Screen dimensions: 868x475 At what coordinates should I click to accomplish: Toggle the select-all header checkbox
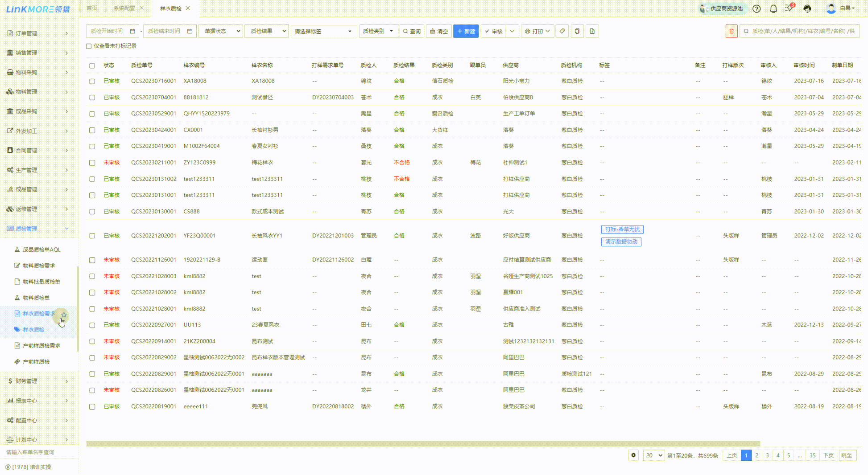pos(92,66)
